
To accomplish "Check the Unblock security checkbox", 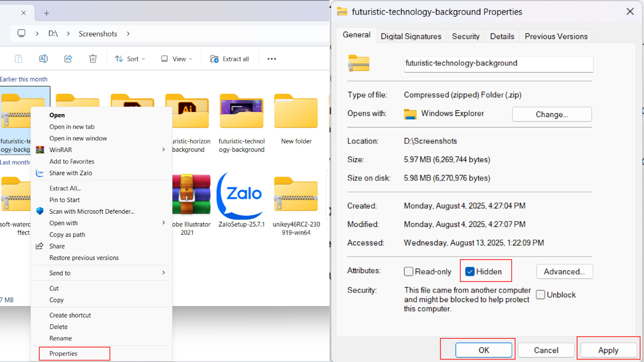I will click(540, 294).
